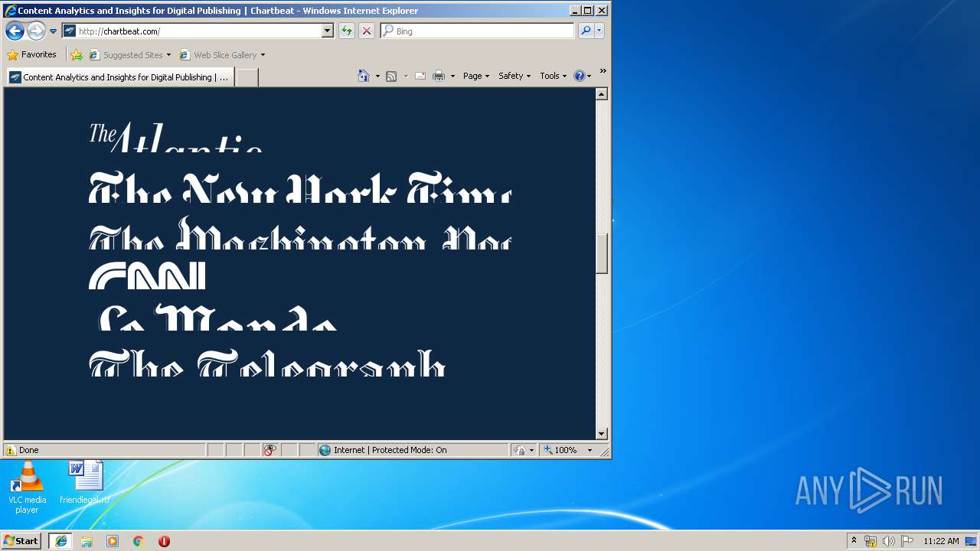The image size is (980, 551).
Task: Expand the address bar URL history dropdown
Action: (328, 31)
